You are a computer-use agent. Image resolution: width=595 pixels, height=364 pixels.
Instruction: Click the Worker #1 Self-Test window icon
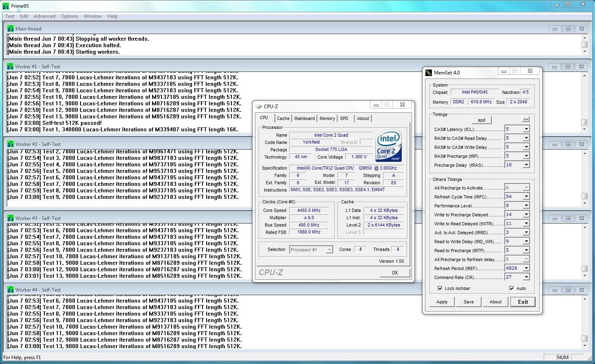point(11,66)
